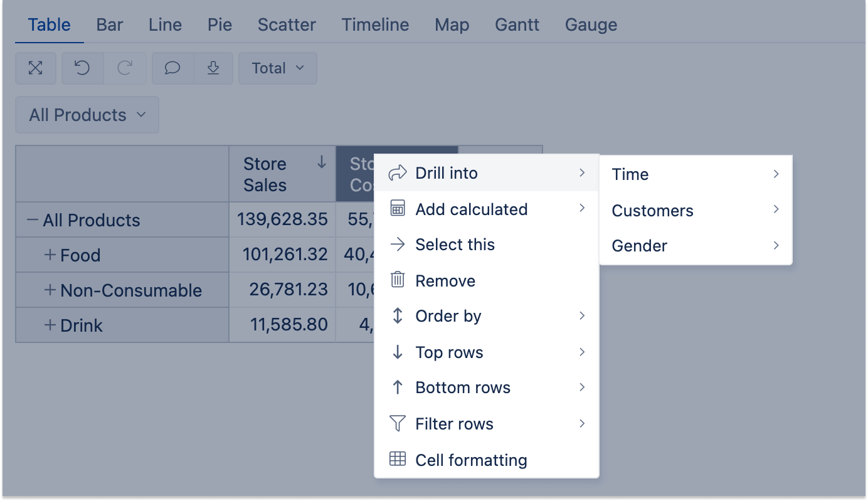
Task: Open the Total dropdown
Action: [277, 68]
